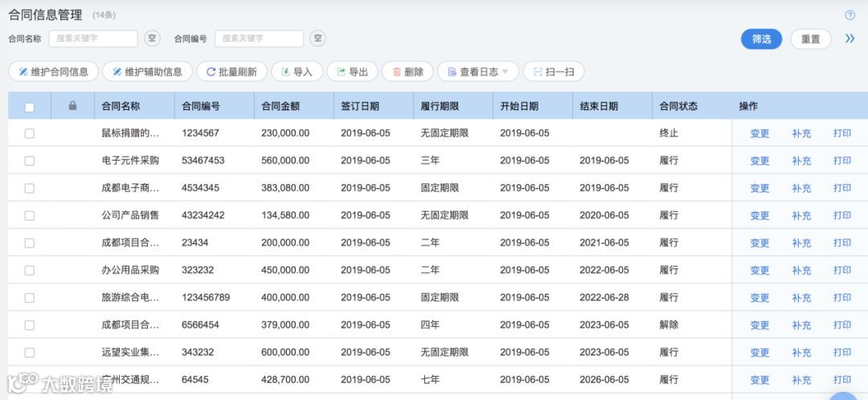Image resolution: width=868 pixels, height=400 pixels.
Task: Click the 导入 import button
Action: pyautogui.click(x=297, y=71)
